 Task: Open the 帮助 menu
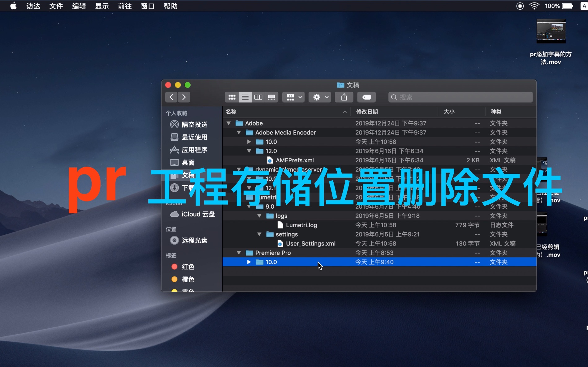[x=171, y=6]
